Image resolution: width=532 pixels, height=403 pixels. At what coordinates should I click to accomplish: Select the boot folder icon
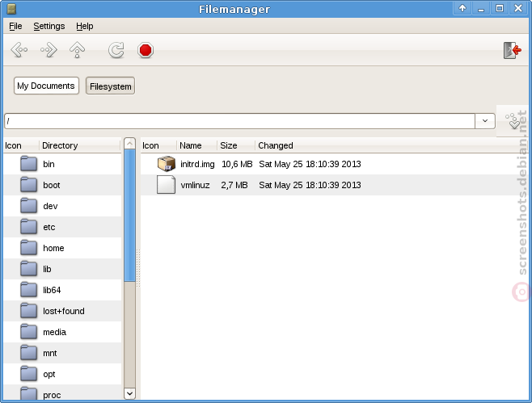[28, 185]
